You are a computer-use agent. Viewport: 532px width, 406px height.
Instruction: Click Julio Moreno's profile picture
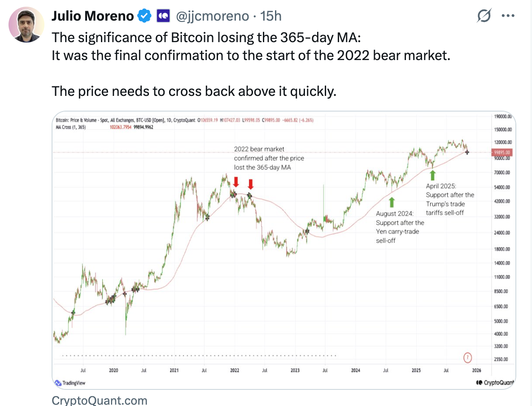26,25
